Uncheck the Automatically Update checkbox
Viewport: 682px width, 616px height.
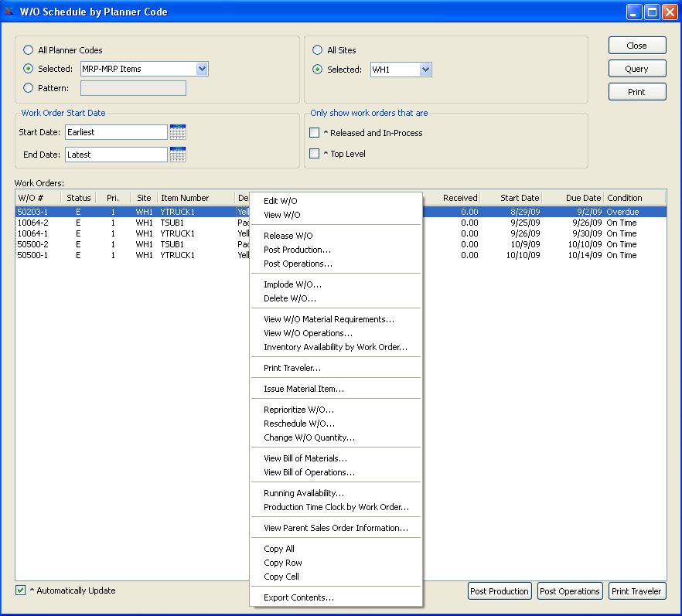click(21, 590)
